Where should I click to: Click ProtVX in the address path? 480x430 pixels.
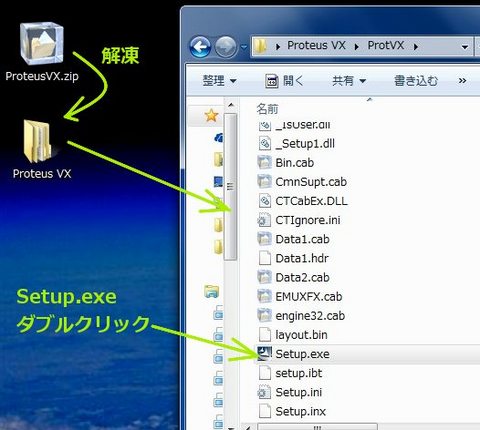click(x=386, y=45)
